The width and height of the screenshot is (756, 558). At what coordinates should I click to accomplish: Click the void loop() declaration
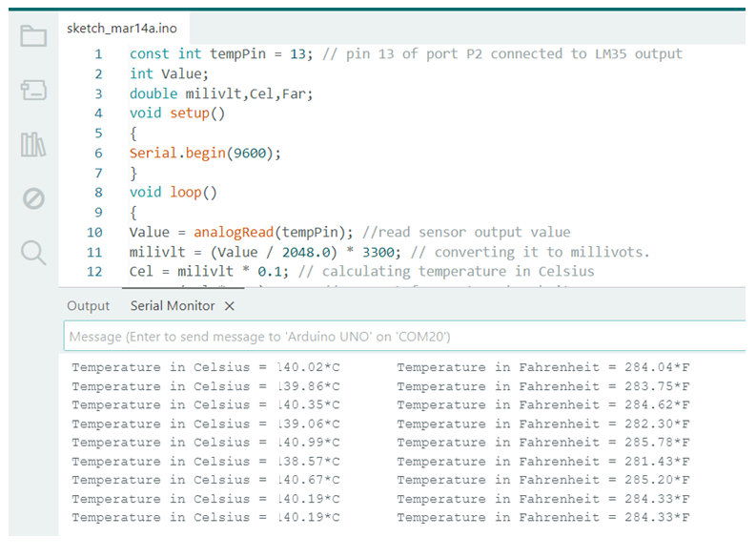tap(174, 192)
